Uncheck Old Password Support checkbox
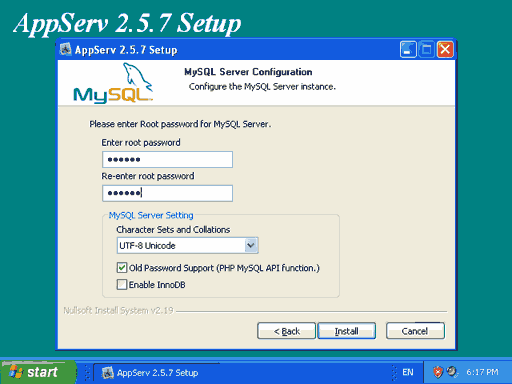The image size is (512, 384). pyautogui.click(x=122, y=268)
